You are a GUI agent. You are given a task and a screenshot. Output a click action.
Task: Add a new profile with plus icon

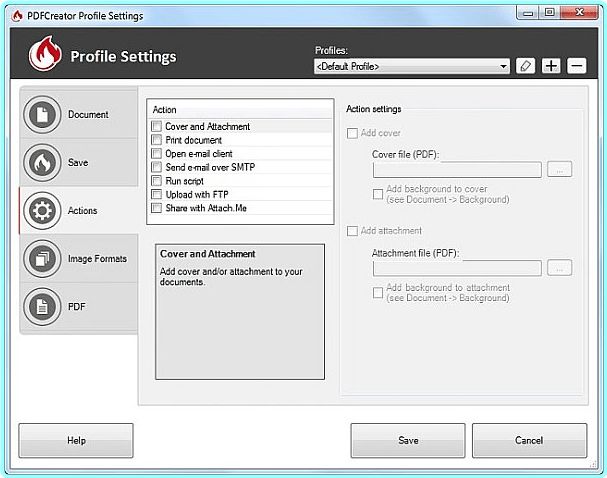pyautogui.click(x=551, y=66)
